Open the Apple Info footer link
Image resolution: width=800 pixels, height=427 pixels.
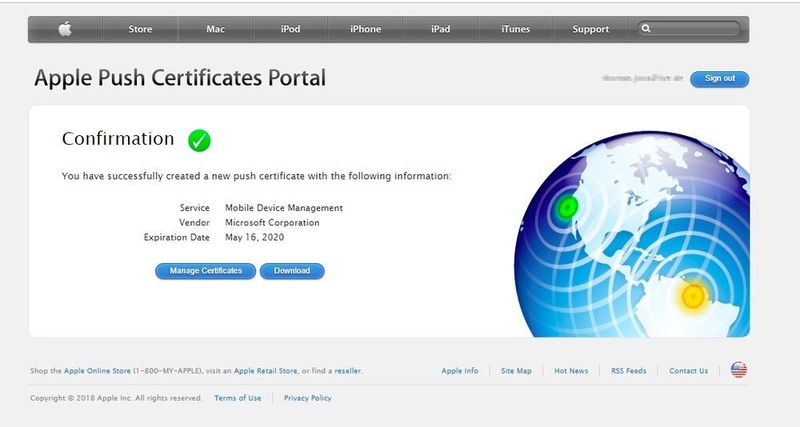[460, 371]
